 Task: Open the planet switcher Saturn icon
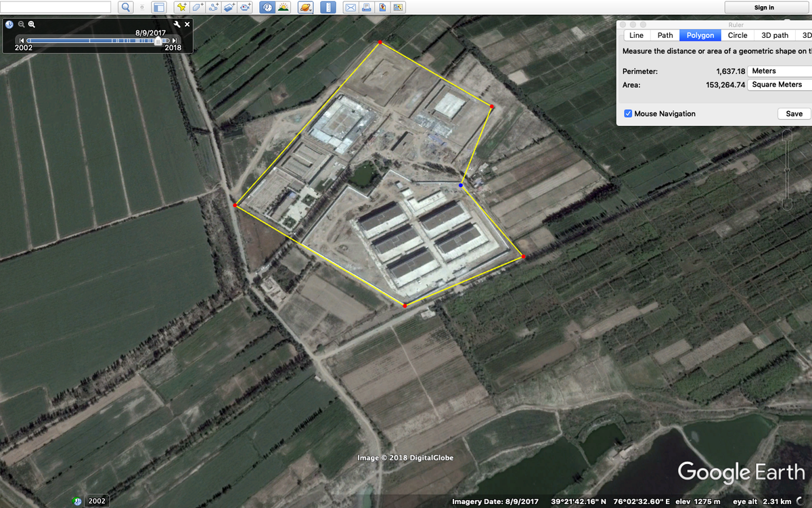click(x=304, y=7)
